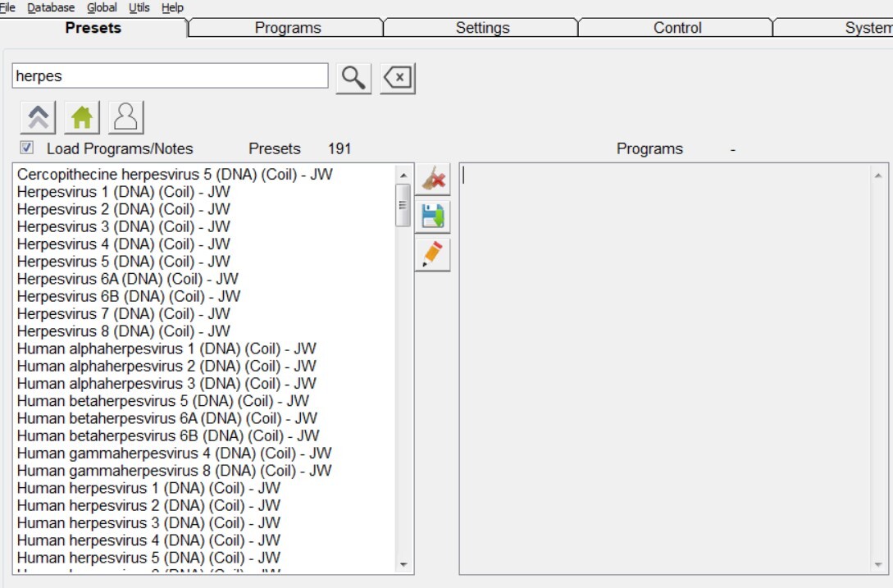This screenshot has width=893, height=588.
Task: Click the up arrow of presets list scrollbar
Action: [x=403, y=175]
